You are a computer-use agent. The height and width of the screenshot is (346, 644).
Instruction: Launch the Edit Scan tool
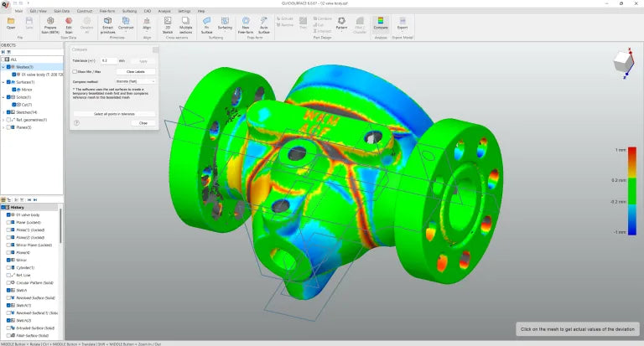[69, 24]
